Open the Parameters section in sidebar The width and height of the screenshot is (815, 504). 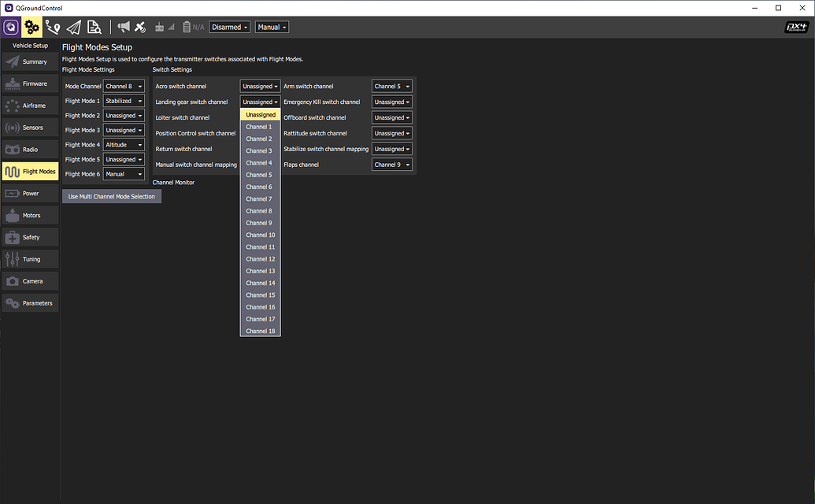pos(31,303)
